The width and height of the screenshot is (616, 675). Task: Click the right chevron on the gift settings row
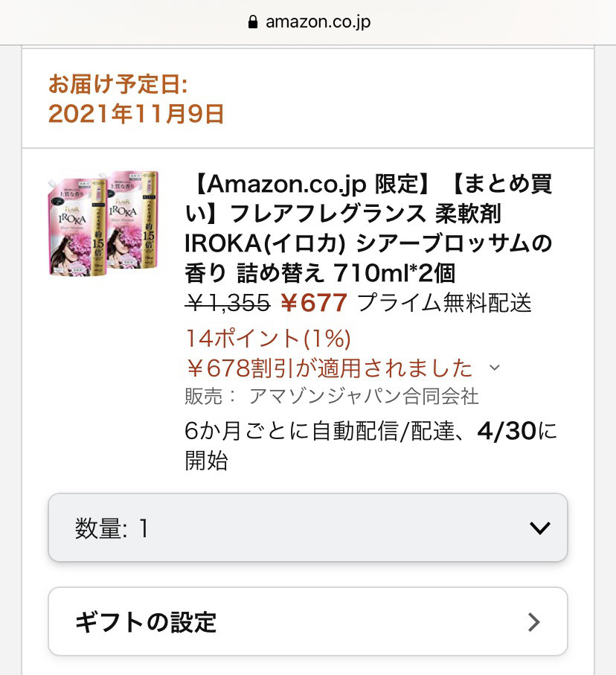[x=533, y=622]
